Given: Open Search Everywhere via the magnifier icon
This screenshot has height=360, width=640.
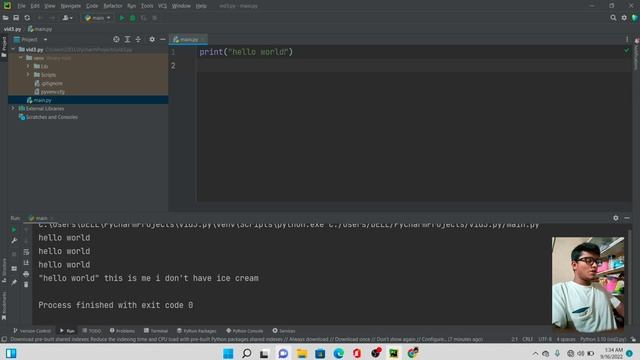Looking at the screenshot, I should tap(613, 18).
